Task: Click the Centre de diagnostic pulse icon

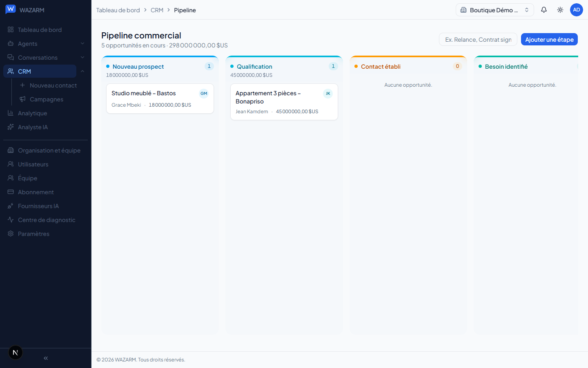Action: click(x=11, y=220)
